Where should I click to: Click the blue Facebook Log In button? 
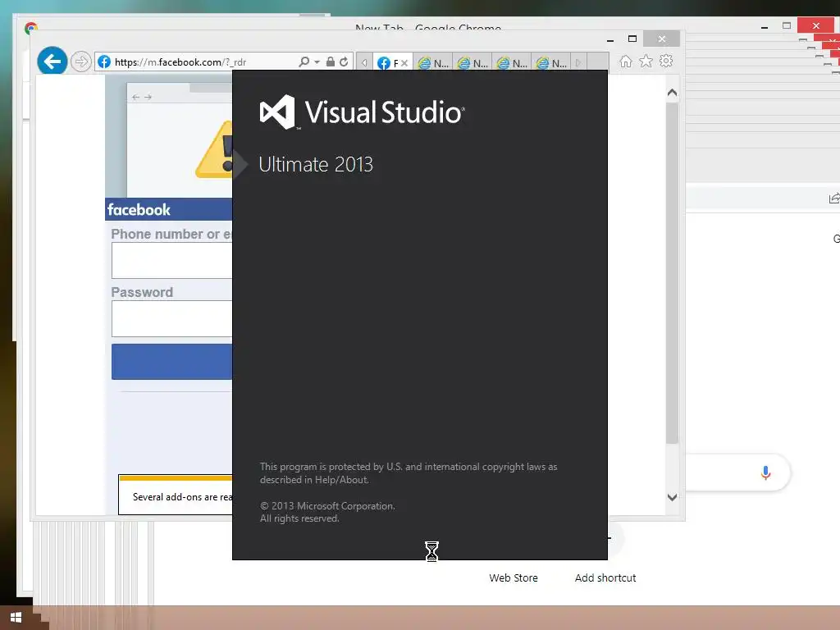click(x=171, y=362)
